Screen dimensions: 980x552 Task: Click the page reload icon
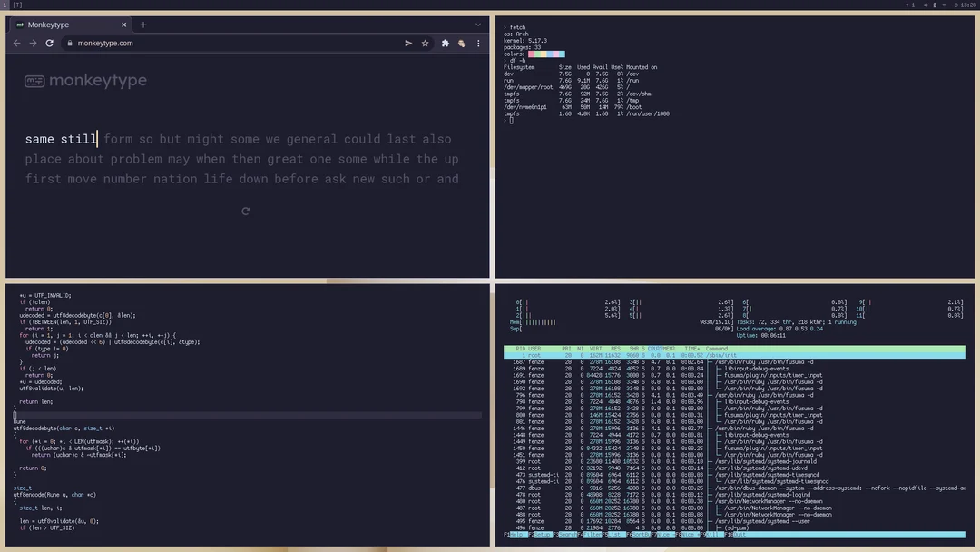click(50, 43)
